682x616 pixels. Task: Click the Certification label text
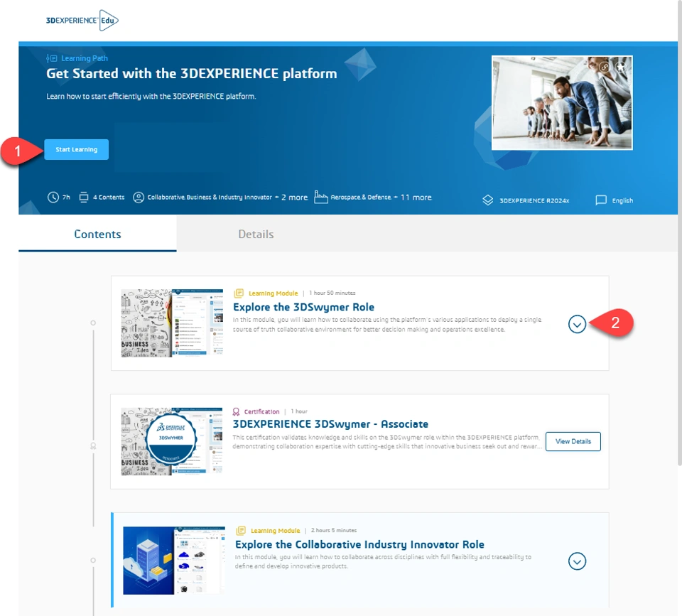[x=262, y=411]
